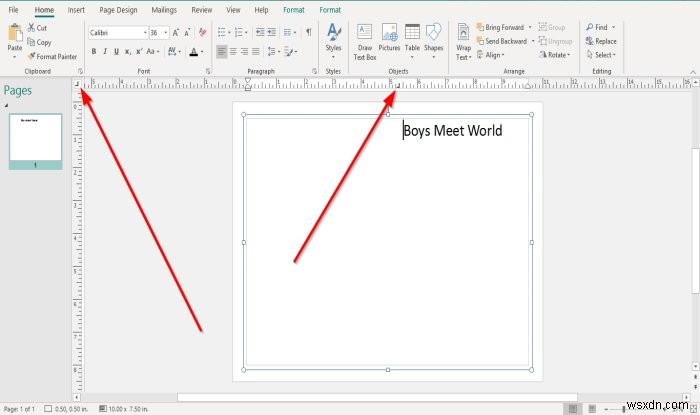Open the font color picker arrow
This screenshot has width=700, height=415.
[x=202, y=52]
